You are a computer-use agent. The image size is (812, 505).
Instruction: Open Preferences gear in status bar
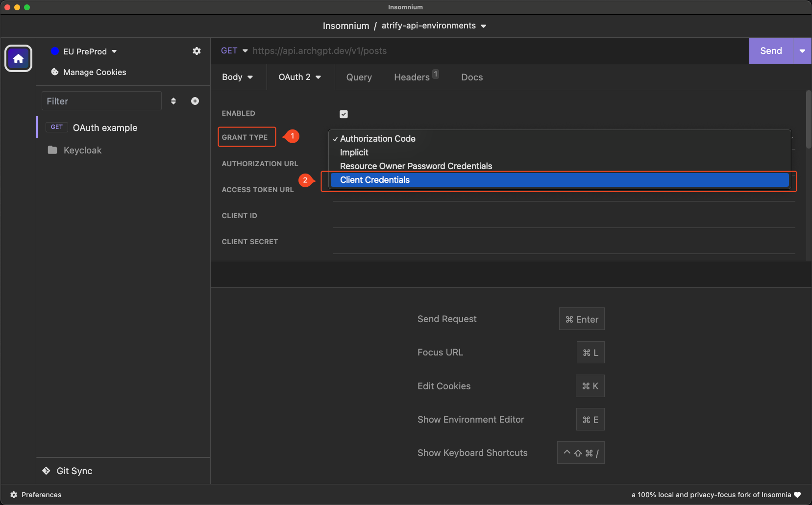coord(14,495)
